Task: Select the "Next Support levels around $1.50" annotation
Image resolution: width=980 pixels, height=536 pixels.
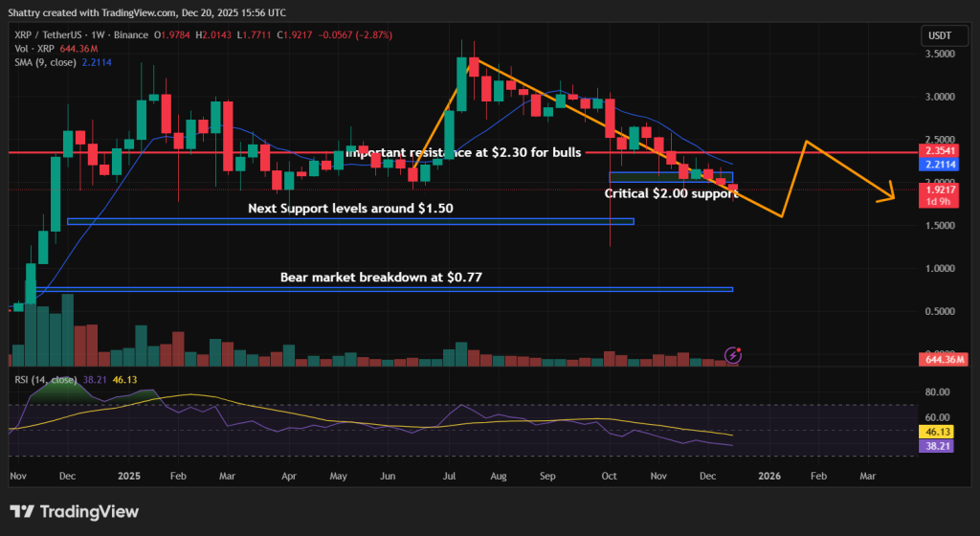Action: (350, 208)
